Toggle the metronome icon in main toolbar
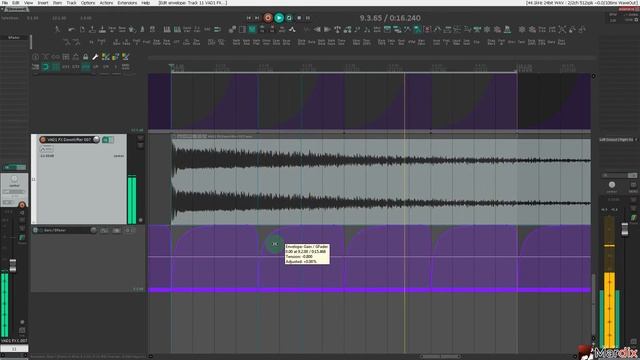The height and width of the screenshot is (360, 640). coord(142,29)
